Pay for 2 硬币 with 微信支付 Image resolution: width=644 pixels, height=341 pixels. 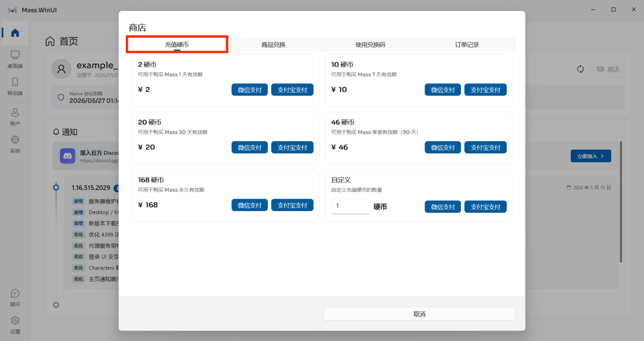coord(249,90)
